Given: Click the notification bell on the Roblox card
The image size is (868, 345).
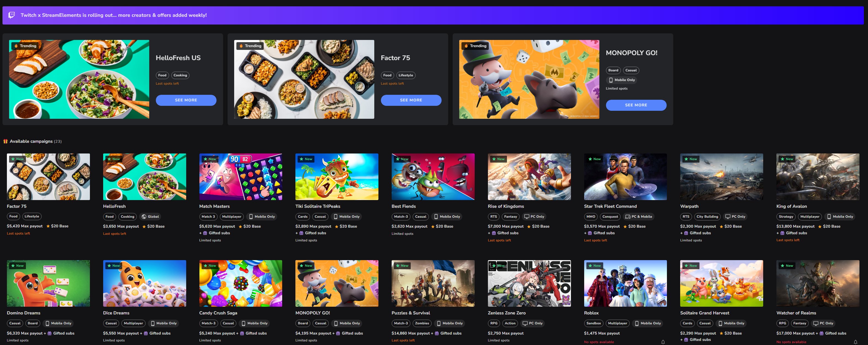Looking at the screenshot, I should pyautogui.click(x=663, y=342).
